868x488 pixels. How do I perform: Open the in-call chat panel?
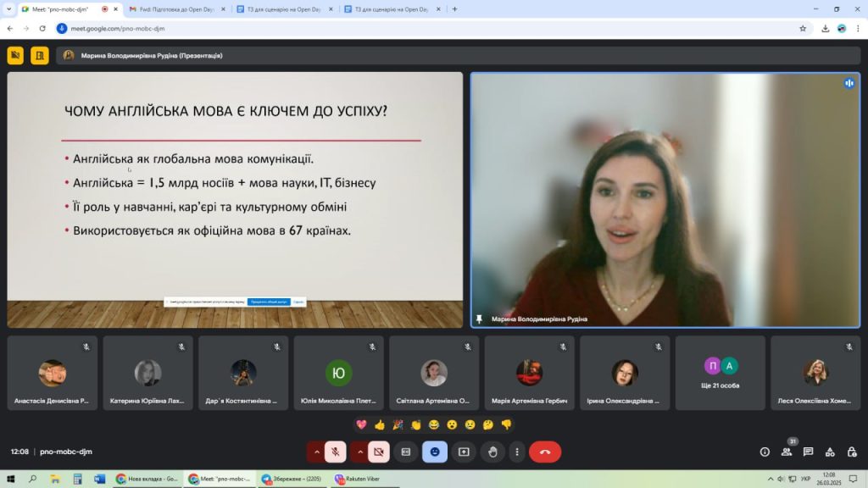[x=808, y=452]
